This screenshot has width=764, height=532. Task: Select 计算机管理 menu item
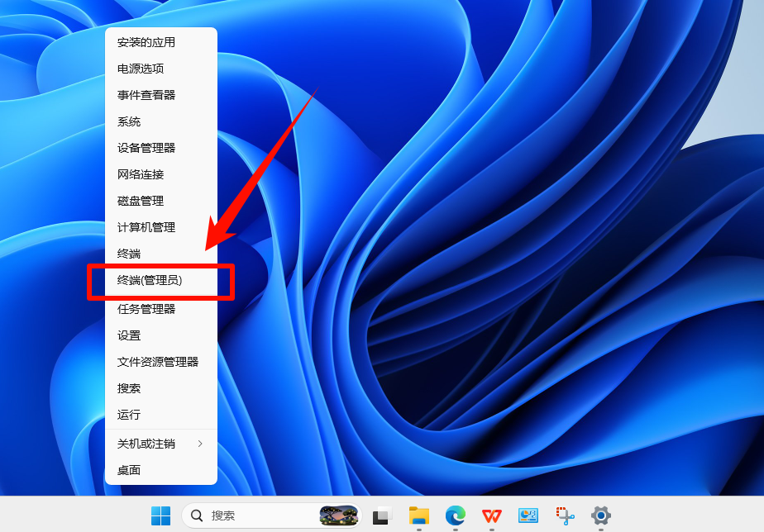[161, 227]
